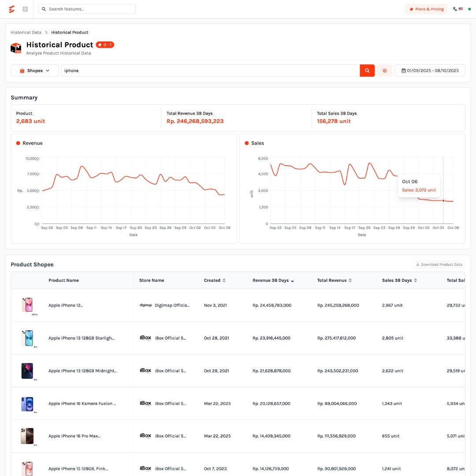The image size is (476, 476).
Task: Open the iPhone 16 Kamera Fusion thumbnail
Action: (x=27, y=404)
